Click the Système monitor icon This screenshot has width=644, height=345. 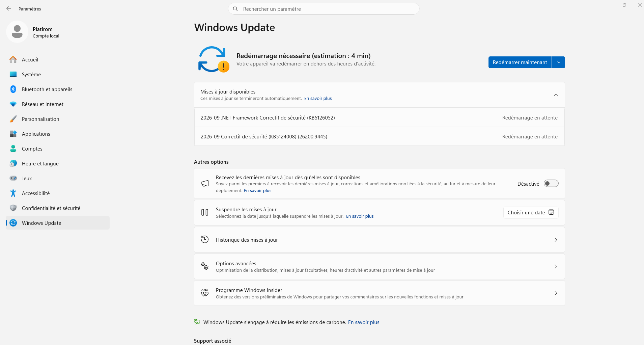point(13,74)
